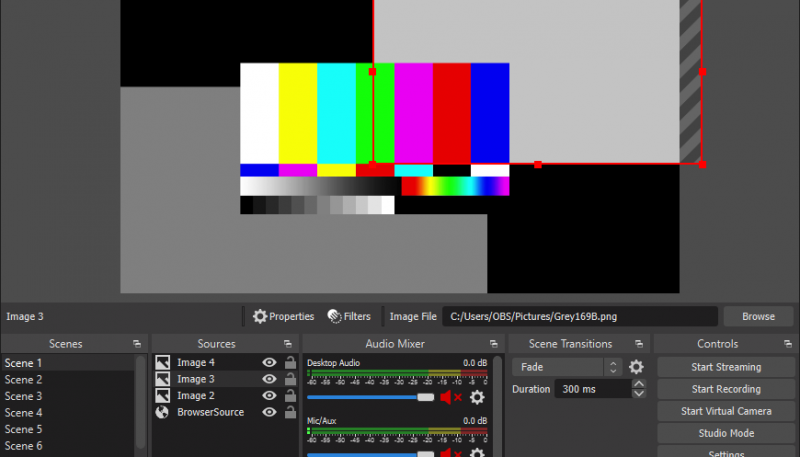Click the Start Recording button
The height and width of the screenshot is (457, 800).
point(726,389)
